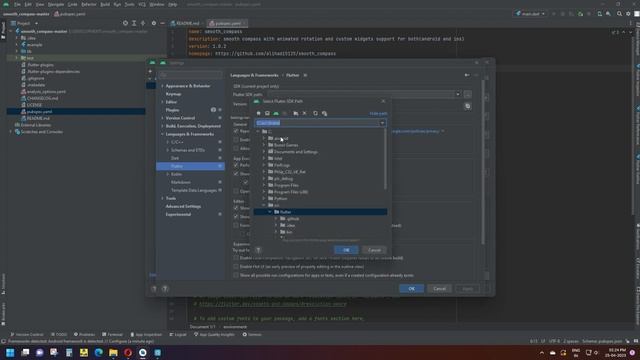The image size is (640, 360).
Task: Confirm OK in Select Flutter SDK Path dialog
Action: [x=346, y=250]
